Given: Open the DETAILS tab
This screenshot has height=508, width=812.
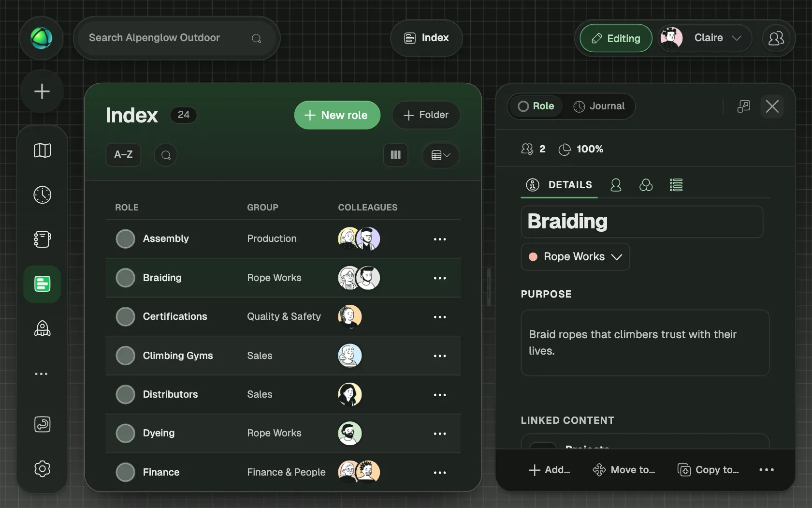Looking at the screenshot, I should click(x=559, y=185).
